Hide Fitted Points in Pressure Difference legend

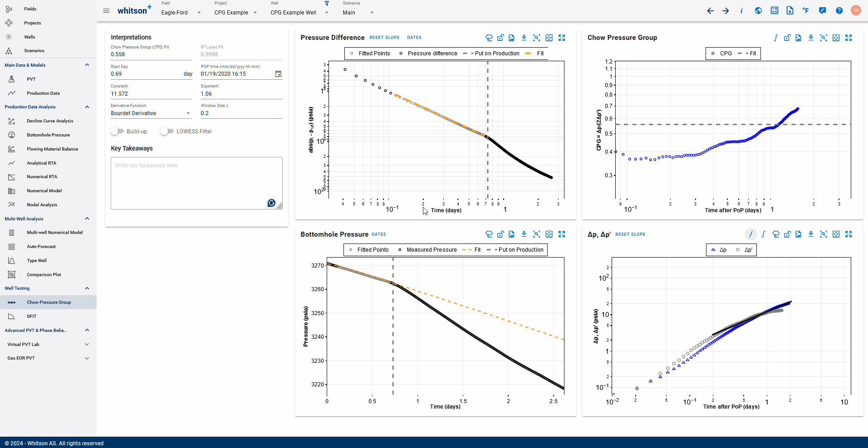369,54
